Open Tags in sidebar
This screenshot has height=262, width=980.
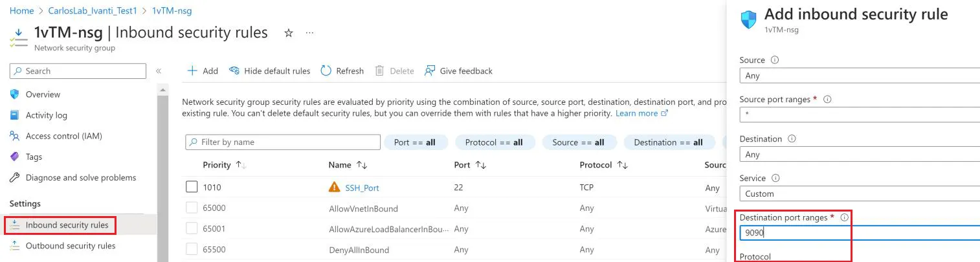[x=34, y=157]
